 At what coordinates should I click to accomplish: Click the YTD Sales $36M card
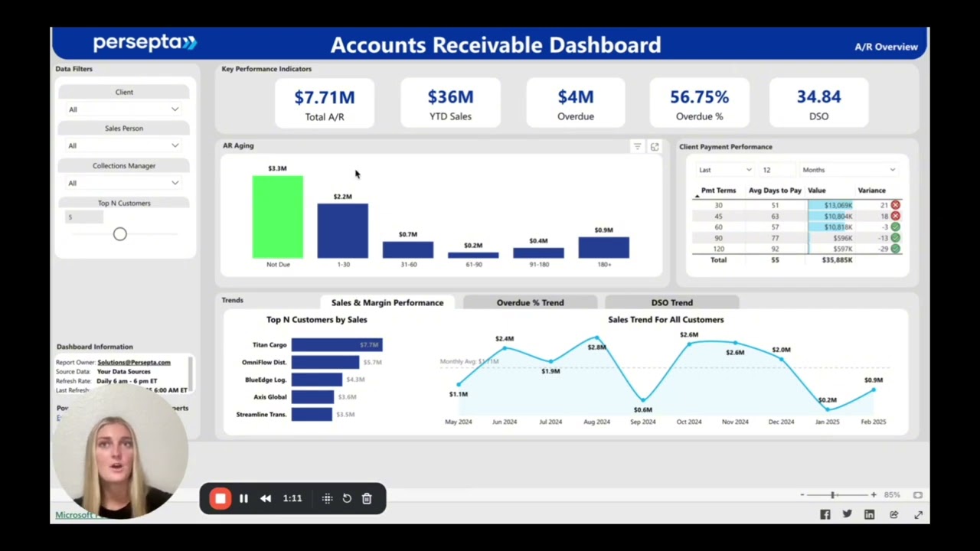(450, 103)
